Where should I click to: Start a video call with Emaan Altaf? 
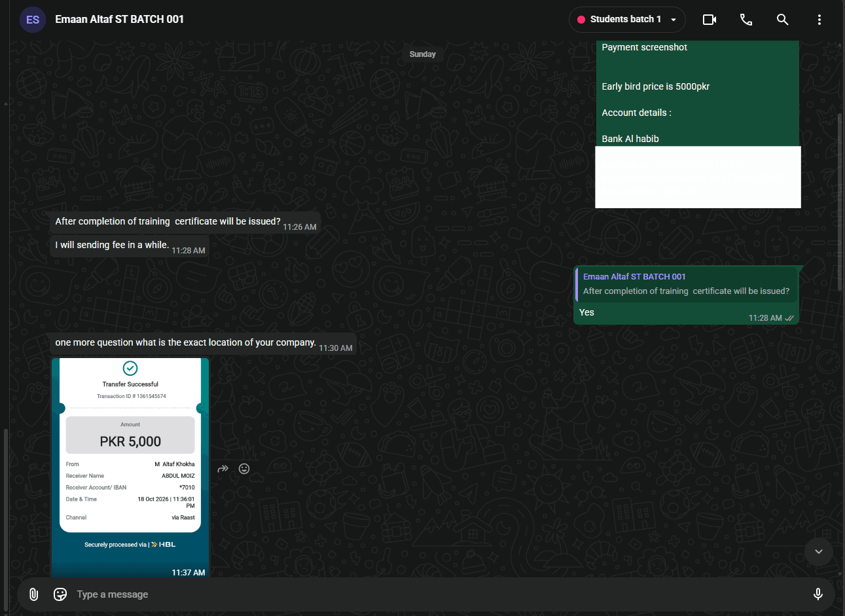(x=710, y=20)
